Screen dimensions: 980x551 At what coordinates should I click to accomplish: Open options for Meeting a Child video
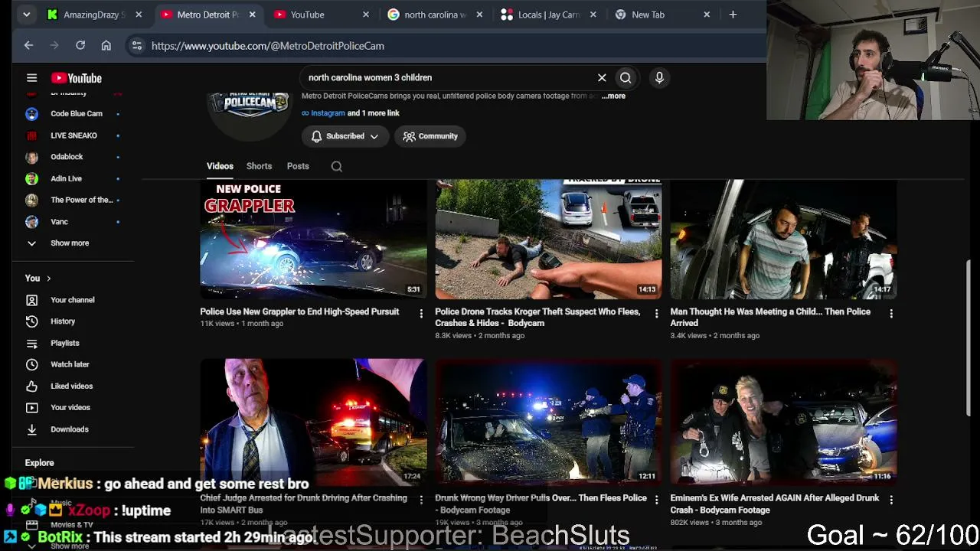(891, 313)
